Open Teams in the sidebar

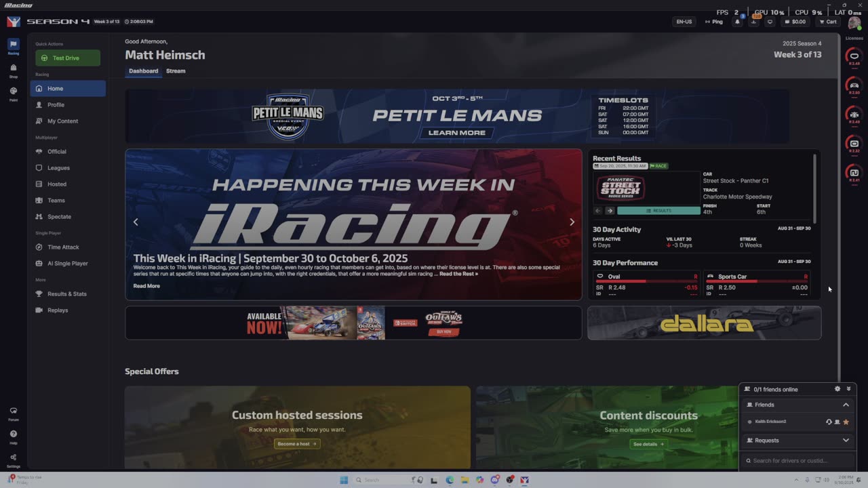pyautogui.click(x=68, y=200)
